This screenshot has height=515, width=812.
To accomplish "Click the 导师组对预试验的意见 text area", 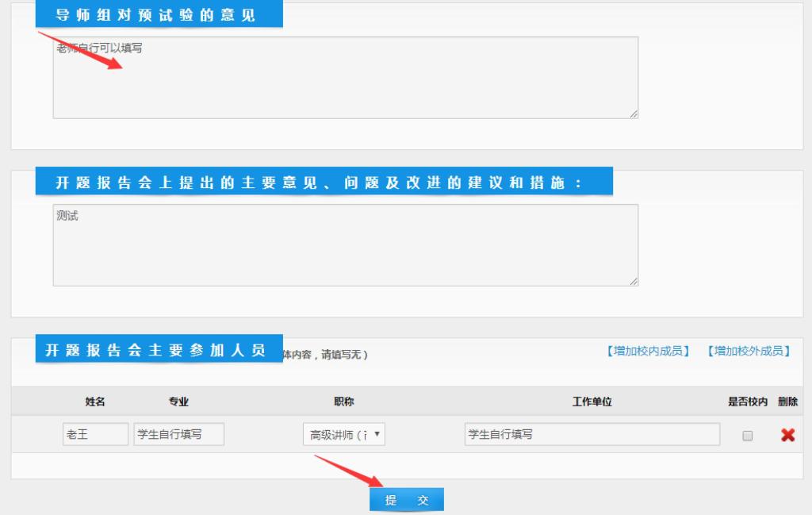I will tap(345, 78).
